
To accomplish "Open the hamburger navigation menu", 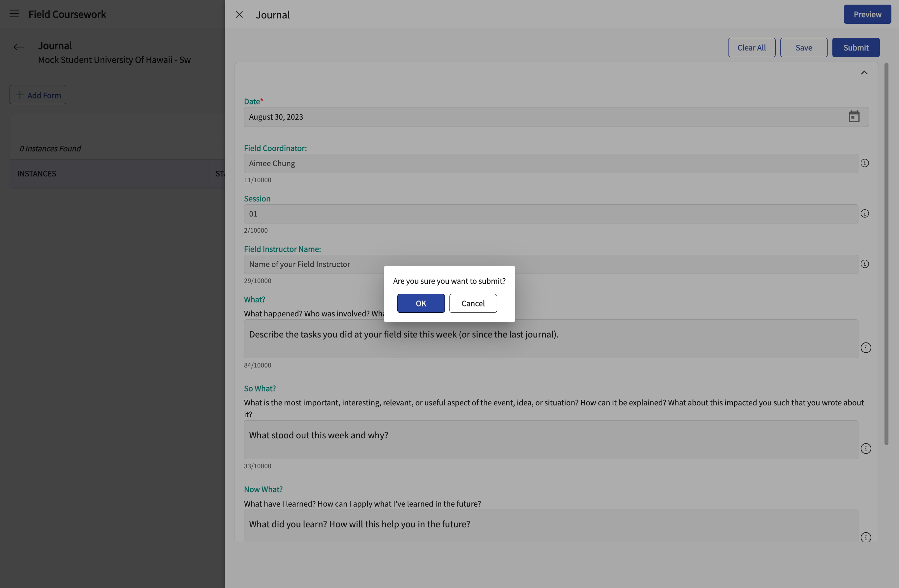I will 14,14.
